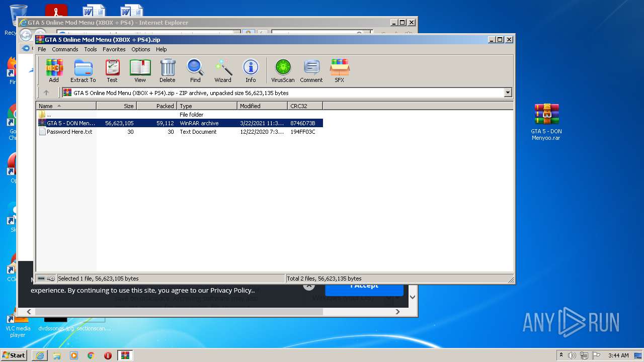Click the down arrow of Internet Explorer's vertical scrollbar
Image resolution: width=644 pixels, height=362 pixels.
click(x=413, y=297)
